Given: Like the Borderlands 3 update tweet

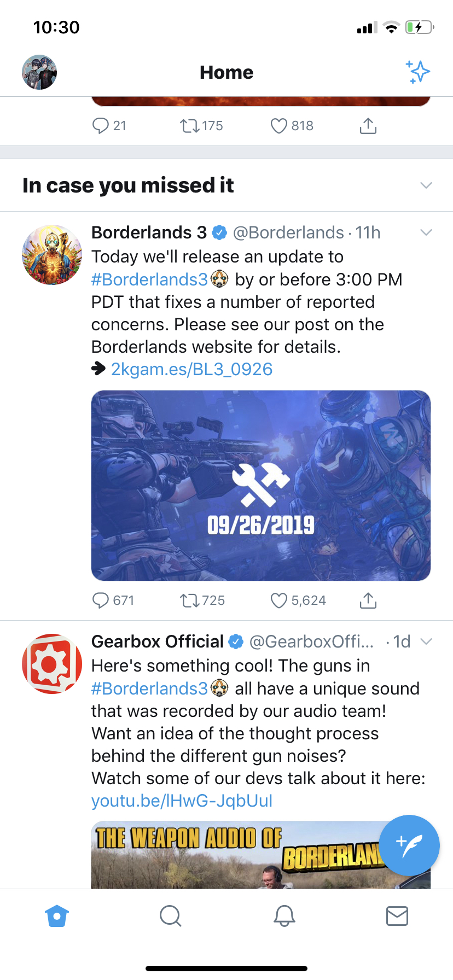Looking at the screenshot, I should click(279, 600).
